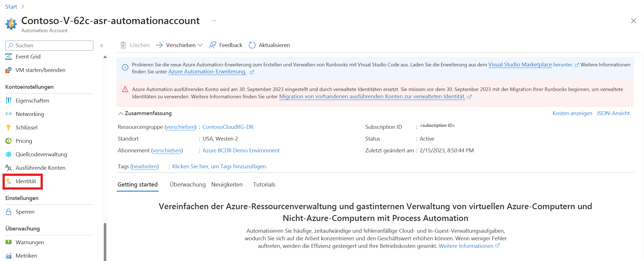This screenshot has width=644, height=261.
Task: Click external link icon after Marketplace herunter
Action: pyautogui.click(x=577, y=65)
